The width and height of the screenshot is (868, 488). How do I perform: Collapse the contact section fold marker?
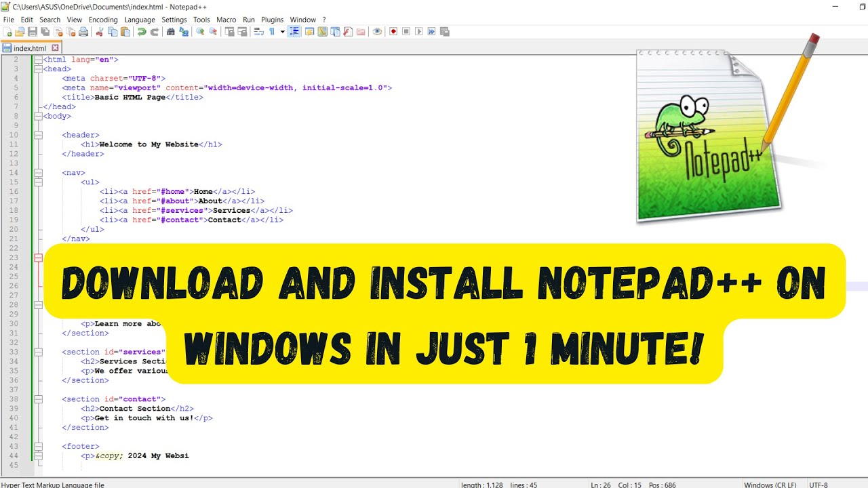tap(38, 399)
